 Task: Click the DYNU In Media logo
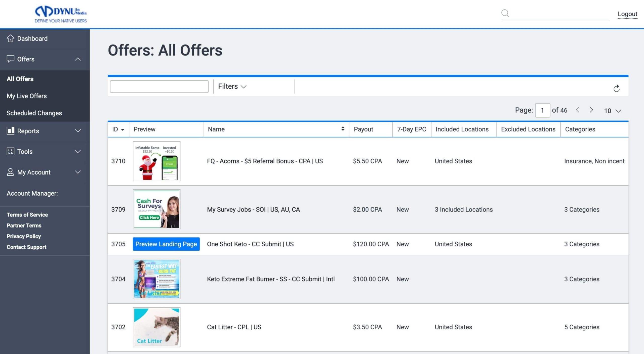61,14
